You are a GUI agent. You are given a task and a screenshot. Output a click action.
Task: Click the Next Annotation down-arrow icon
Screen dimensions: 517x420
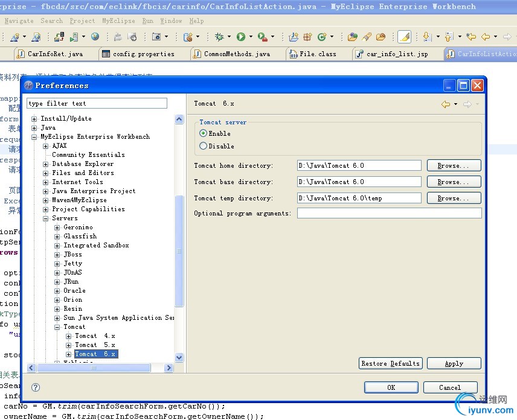point(427,37)
